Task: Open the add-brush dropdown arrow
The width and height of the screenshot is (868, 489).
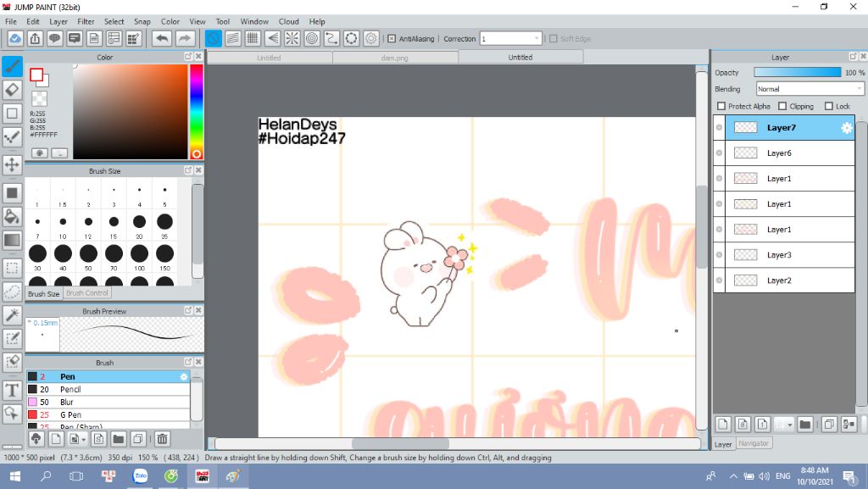Action: pos(84,439)
